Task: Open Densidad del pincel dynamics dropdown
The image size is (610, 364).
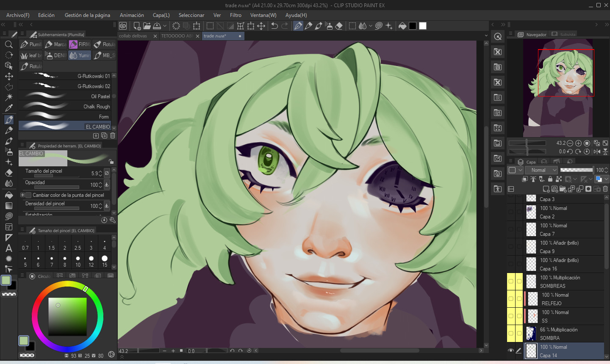Action: point(107,206)
